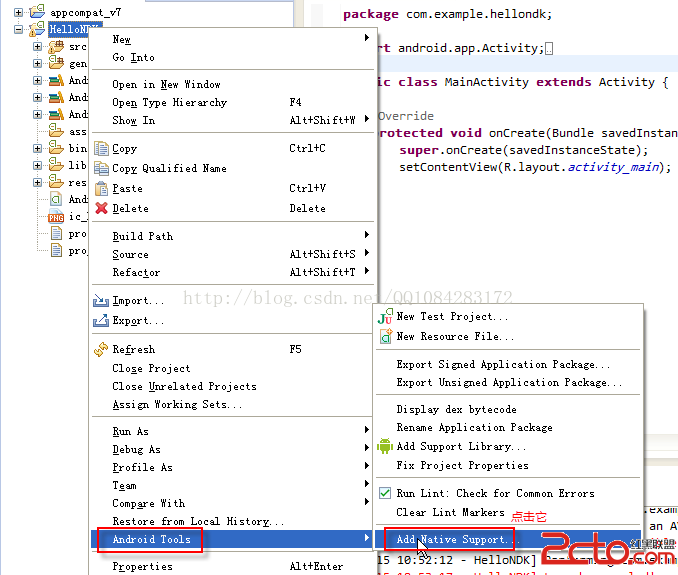Click the Export icon in menu
Screen dimensions: 678x575
point(101,320)
